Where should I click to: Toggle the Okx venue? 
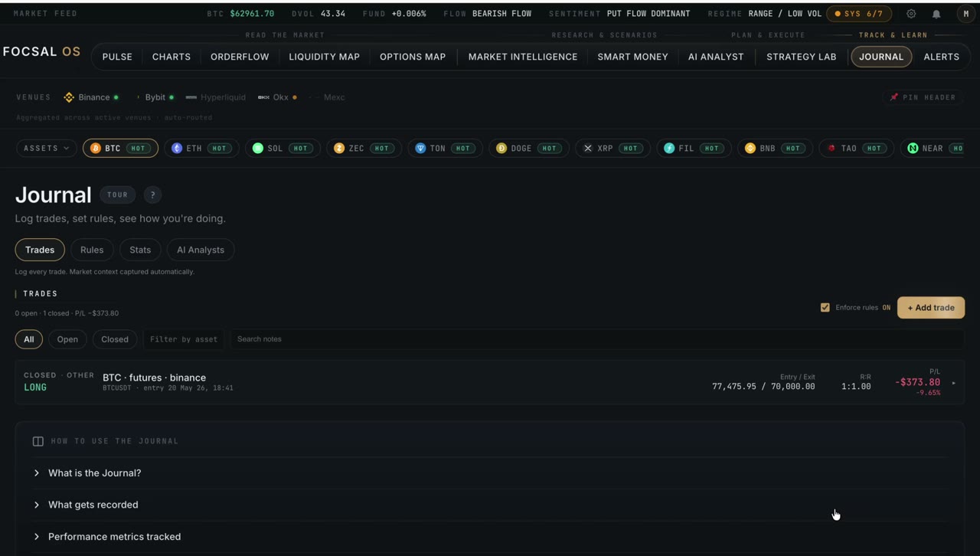[x=277, y=97]
